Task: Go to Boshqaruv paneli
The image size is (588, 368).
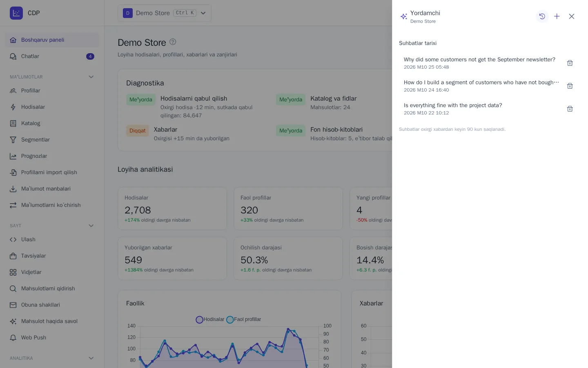Action: pyautogui.click(x=52, y=40)
